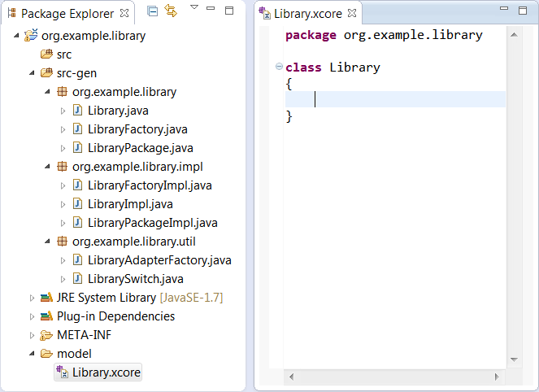Select the Library.xcore editor tab

[308, 14]
